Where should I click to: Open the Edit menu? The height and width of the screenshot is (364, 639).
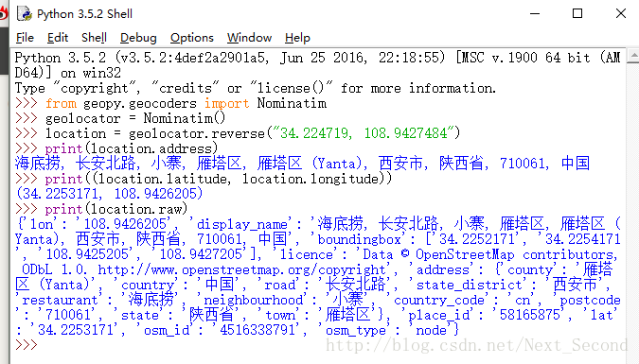58,38
